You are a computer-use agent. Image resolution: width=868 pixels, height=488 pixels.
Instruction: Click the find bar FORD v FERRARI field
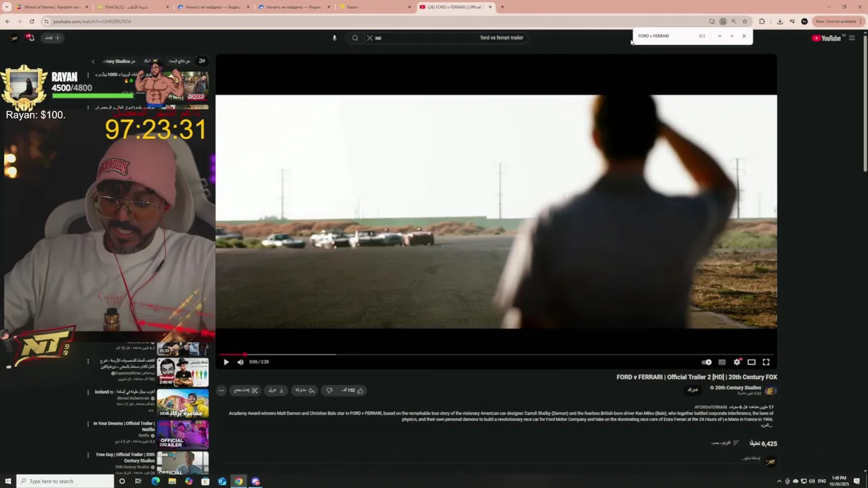click(x=668, y=36)
